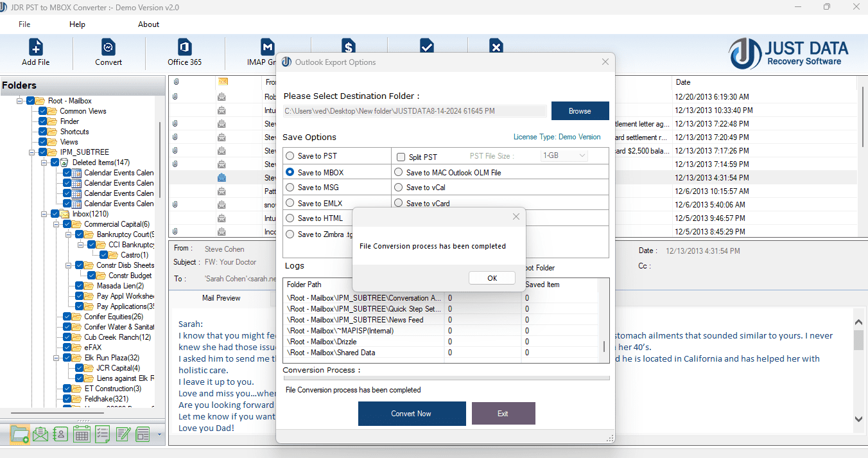Open the notes pencil icon in bottom bar

[x=123, y=434]
